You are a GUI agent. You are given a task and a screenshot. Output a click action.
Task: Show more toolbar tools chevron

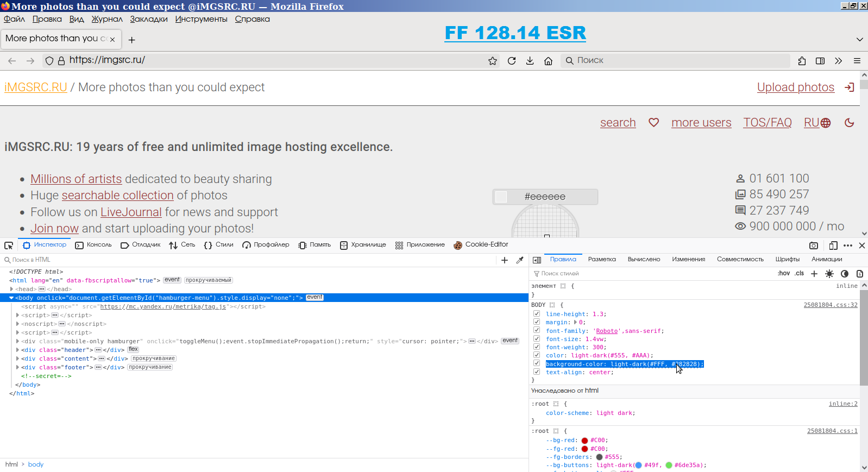839,61
